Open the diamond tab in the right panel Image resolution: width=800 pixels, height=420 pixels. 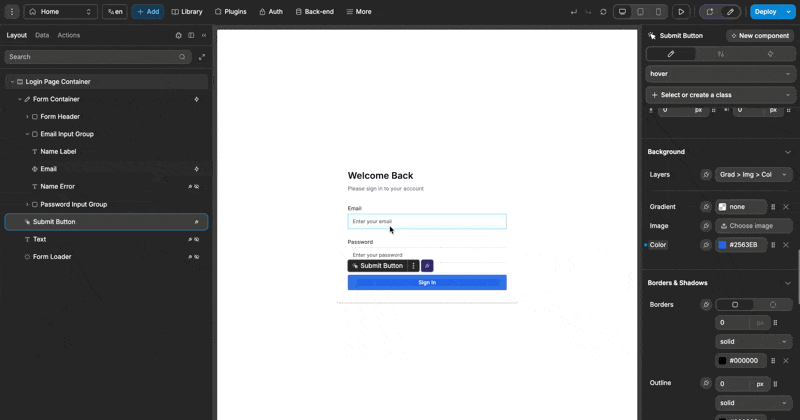pyautogui.click(x=770, y=54)
